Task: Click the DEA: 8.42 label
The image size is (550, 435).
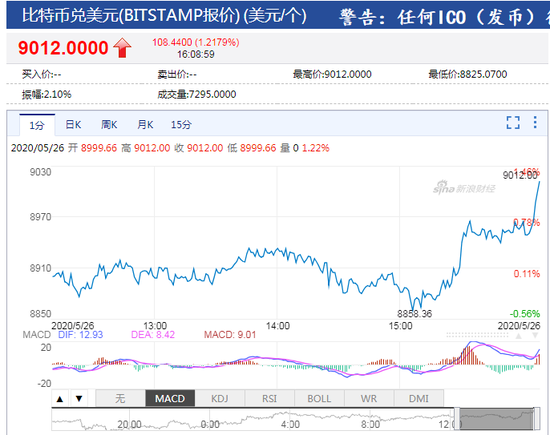Action: click(x=153, y=335)
